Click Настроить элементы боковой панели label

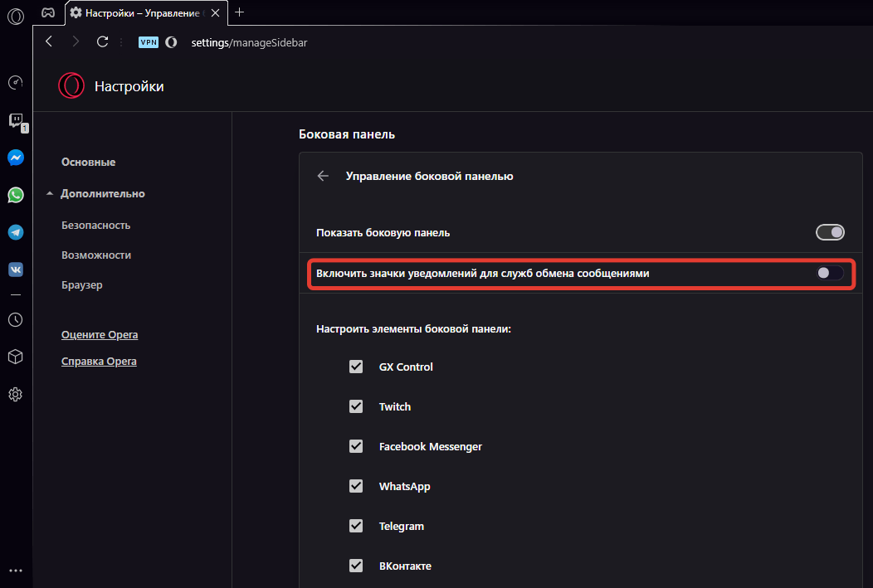click(x=413, y=328)
